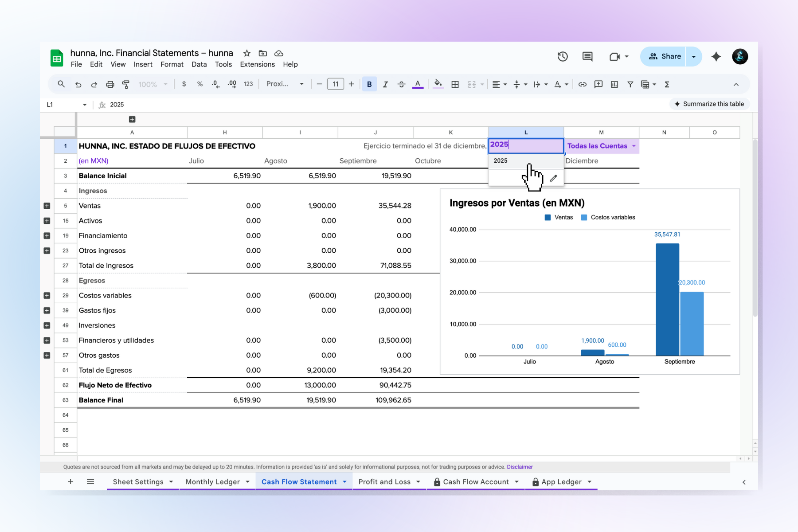Select the paint format roller icon

tap(126, 84)
